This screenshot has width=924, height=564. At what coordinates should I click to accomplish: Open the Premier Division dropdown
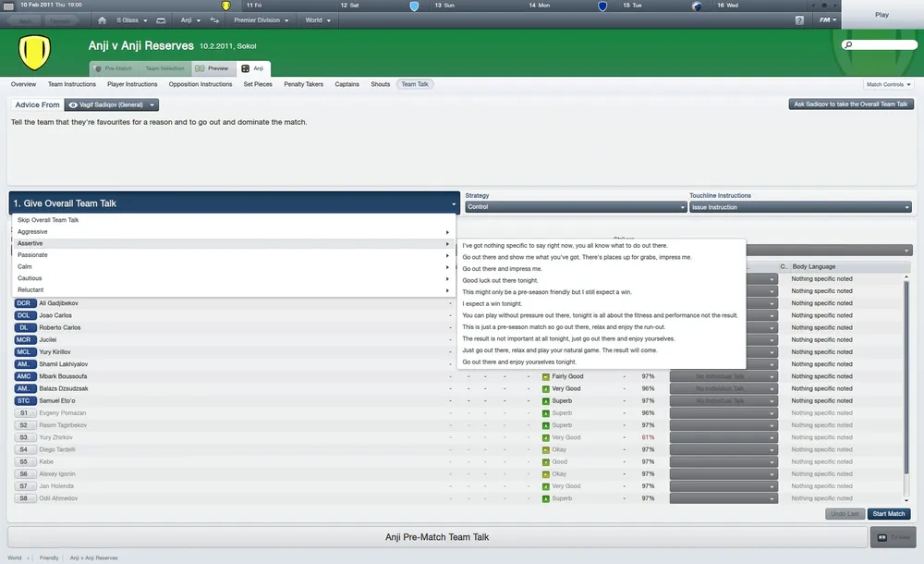[261, 20]
